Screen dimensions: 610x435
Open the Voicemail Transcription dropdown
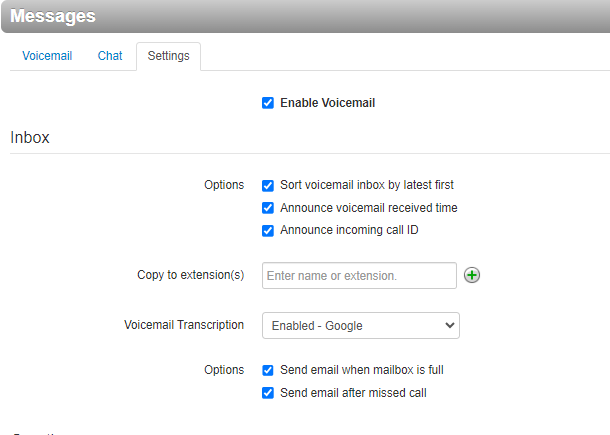point(360,325)
